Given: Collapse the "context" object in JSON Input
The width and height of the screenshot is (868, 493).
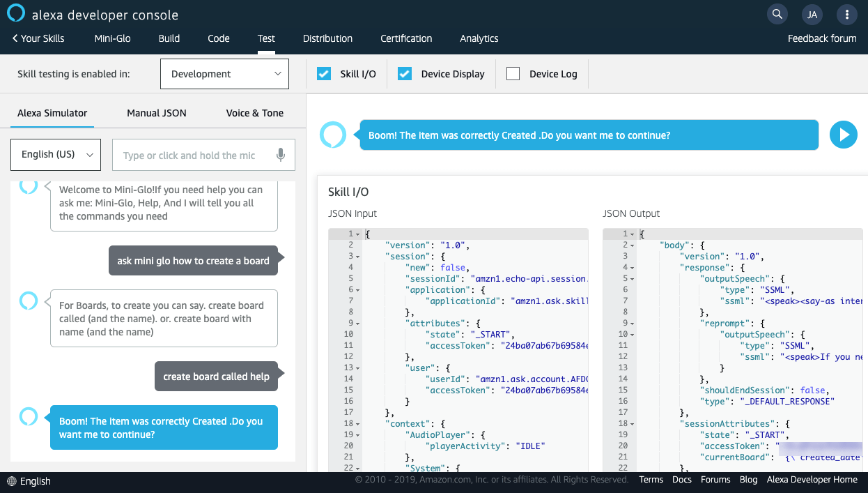Looking at the screenshot, I should pos(358,424).
